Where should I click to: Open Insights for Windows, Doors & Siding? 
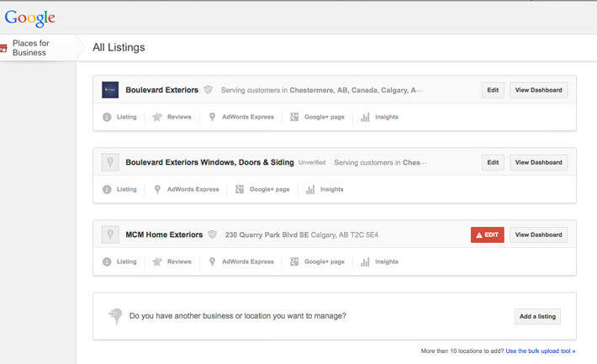pyautogui.click(x=331, y=189)
